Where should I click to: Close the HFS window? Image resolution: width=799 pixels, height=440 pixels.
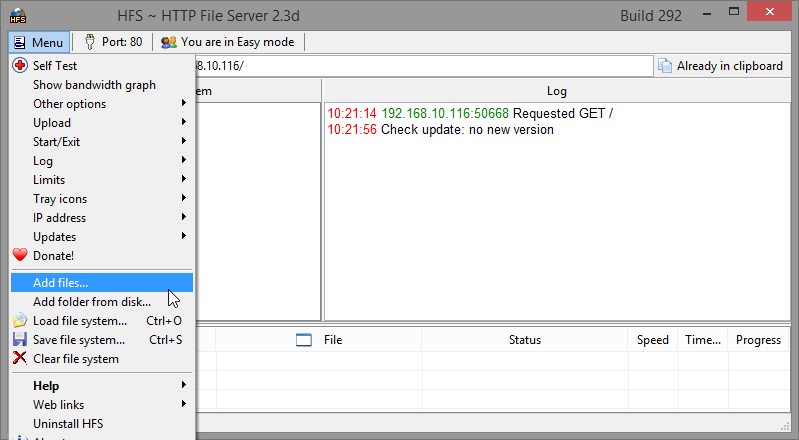(770, 11)
